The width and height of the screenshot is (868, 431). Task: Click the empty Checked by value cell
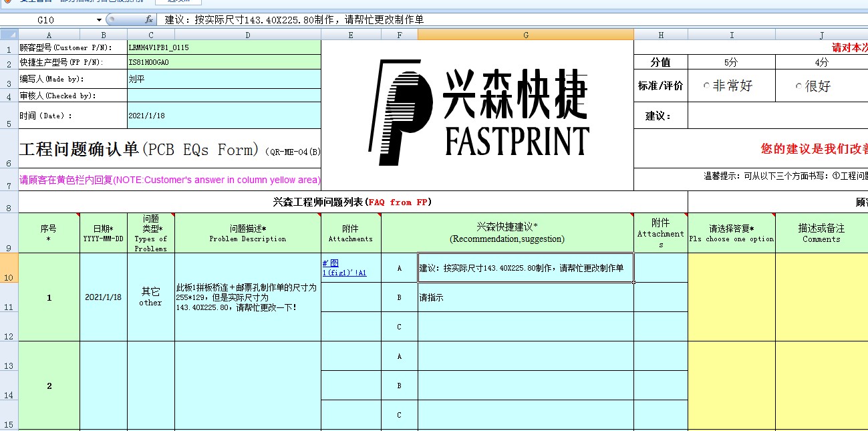coord(224,96)
